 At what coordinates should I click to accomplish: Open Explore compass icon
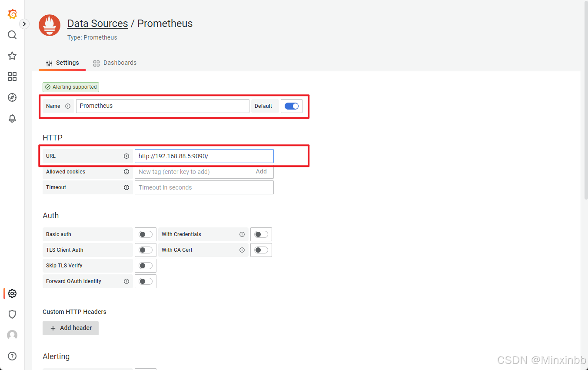(x=12, y=97)
